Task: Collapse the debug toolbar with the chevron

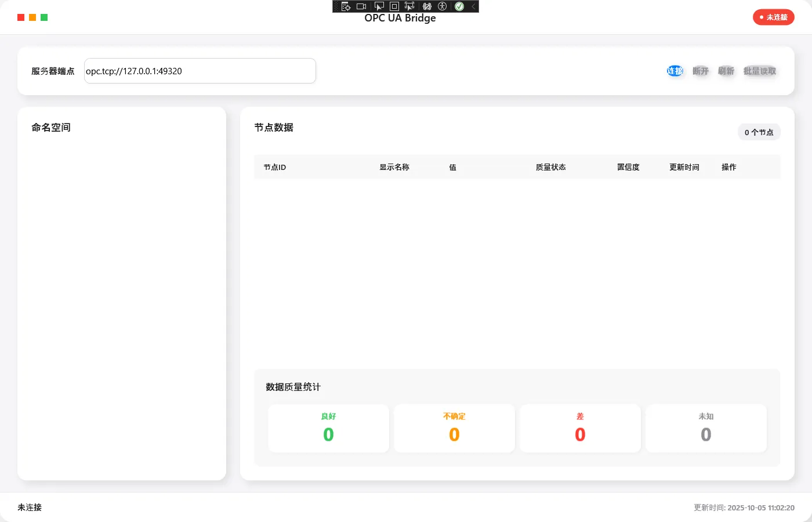Action: coord(473,6)
